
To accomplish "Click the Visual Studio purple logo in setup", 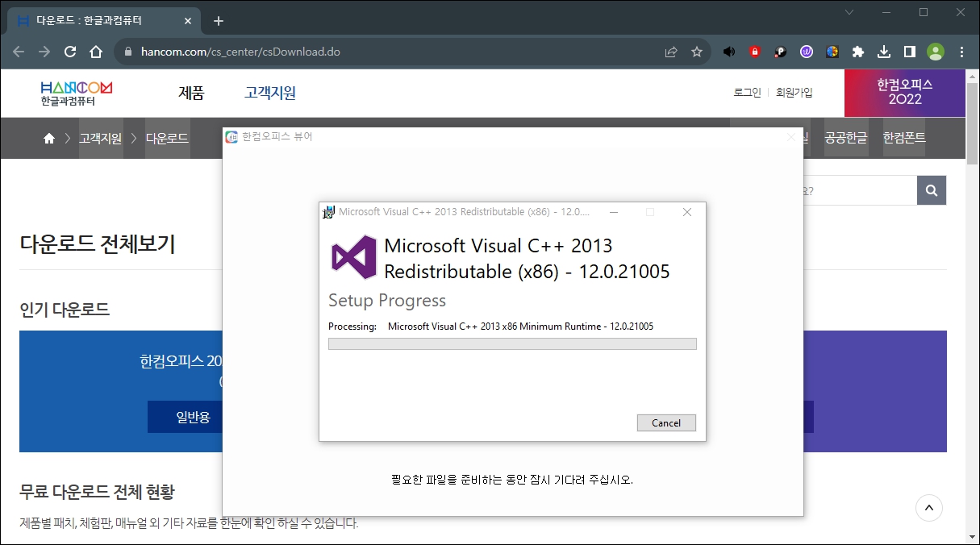I will coord(353,258).
